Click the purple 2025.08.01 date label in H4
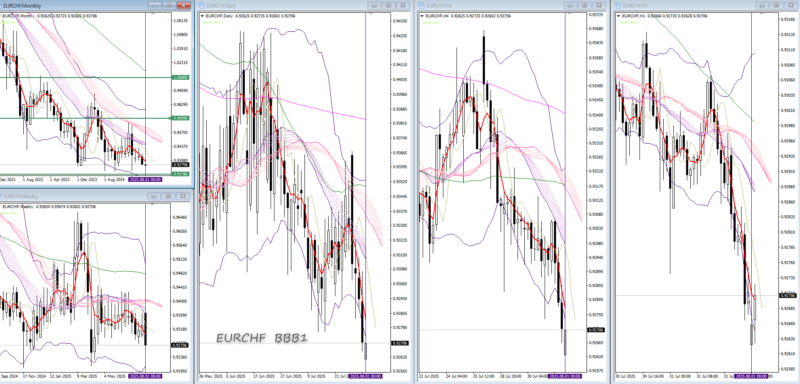 (565, 376)
